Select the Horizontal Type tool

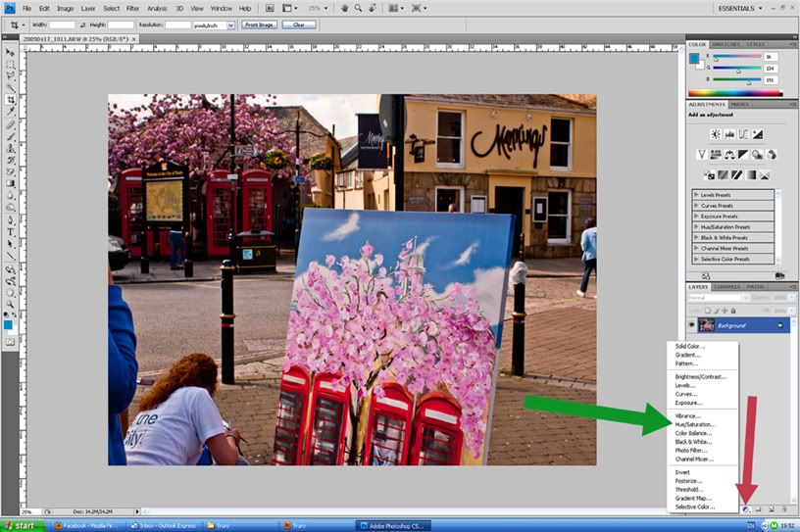coord(10,232)
